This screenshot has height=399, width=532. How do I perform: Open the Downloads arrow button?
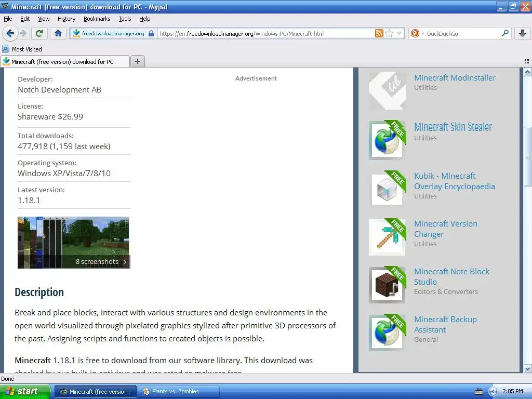point(523,33)
